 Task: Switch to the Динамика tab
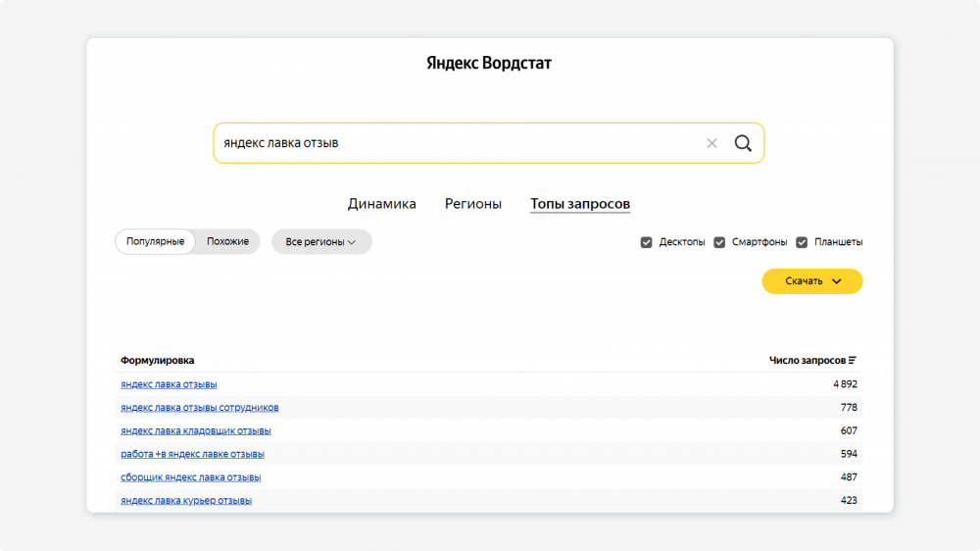pos(381,204)
